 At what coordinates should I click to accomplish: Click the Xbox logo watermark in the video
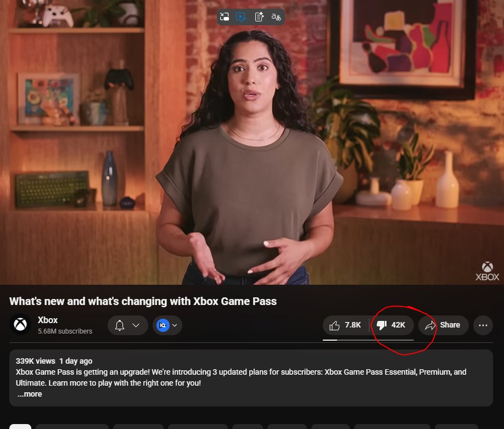[488, 272]
